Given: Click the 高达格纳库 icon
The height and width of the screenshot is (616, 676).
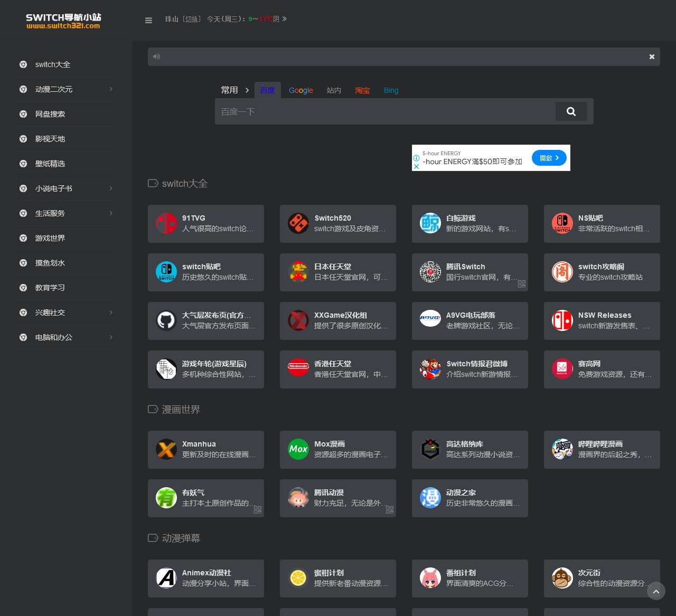Looking at the screenshot, I should (430, 449).
